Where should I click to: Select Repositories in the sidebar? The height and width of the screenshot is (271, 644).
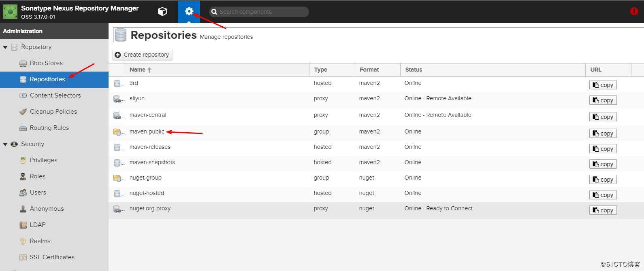pos(47,79)
